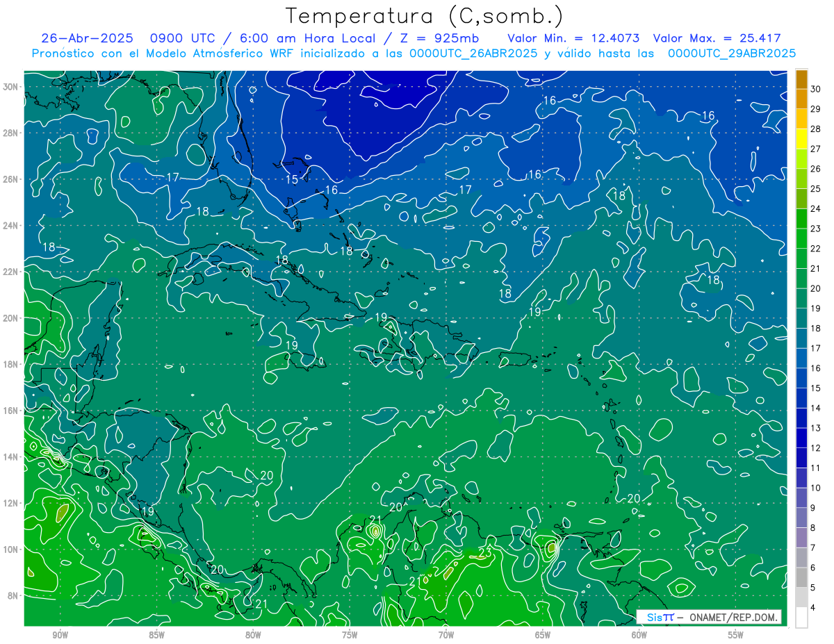
Task: Click the white swatch below scale value 4
Action: [802, 617]
